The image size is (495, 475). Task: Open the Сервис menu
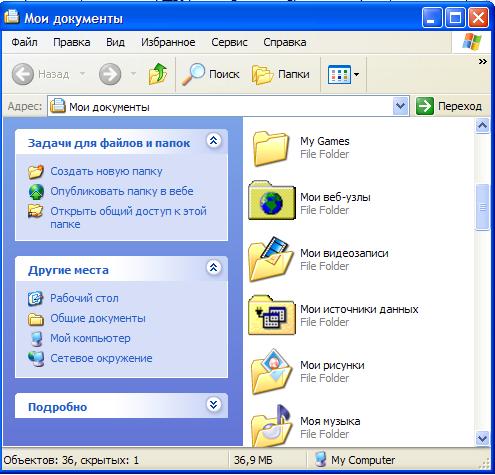click(x=229, y=42)
